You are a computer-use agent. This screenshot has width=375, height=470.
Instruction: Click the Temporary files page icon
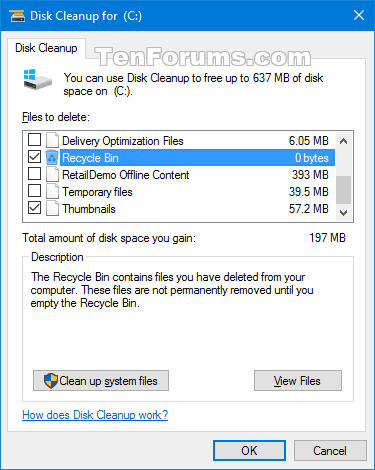52,191
